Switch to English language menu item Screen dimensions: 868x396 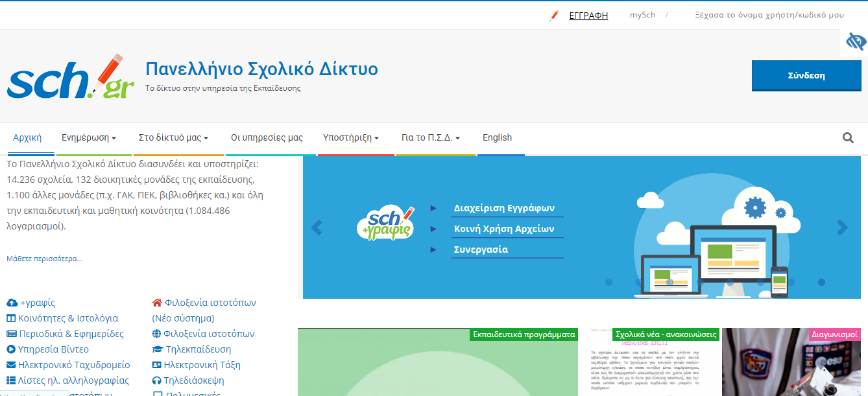tap(497, 138)
